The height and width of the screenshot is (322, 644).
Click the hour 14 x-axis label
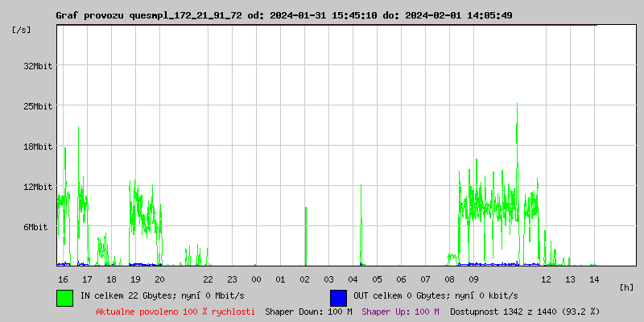tap(594, 279)
